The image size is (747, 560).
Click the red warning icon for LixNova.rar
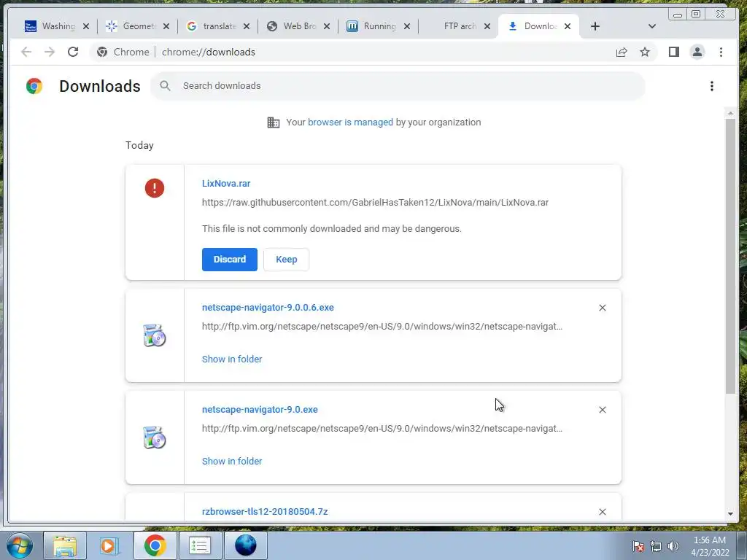click(155, 188)
